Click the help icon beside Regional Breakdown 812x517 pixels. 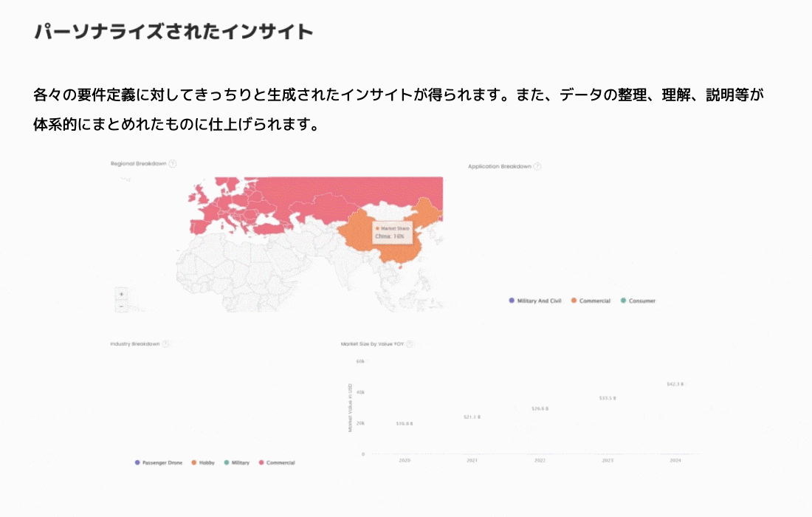(173, 164)
